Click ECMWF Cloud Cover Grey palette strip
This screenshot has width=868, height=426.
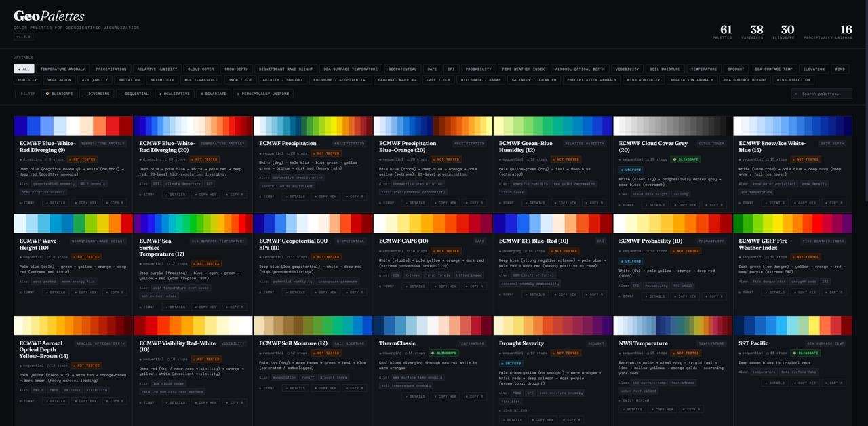click(x=673, y=125)
